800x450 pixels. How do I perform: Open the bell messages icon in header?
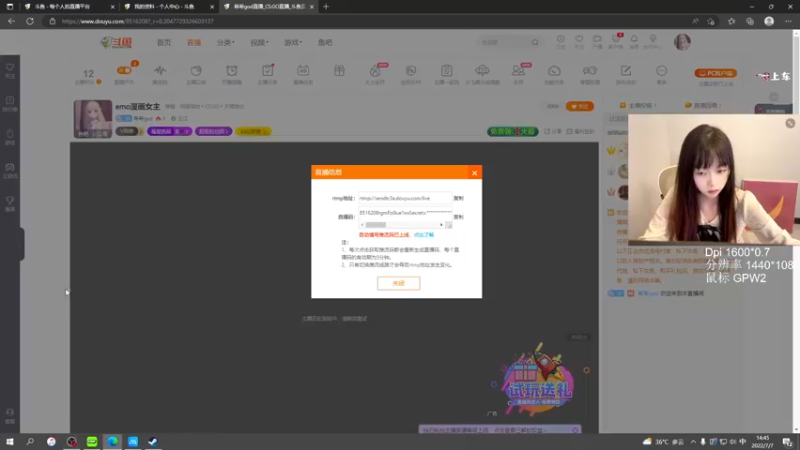pyautogui.click(x=634, y=41)
